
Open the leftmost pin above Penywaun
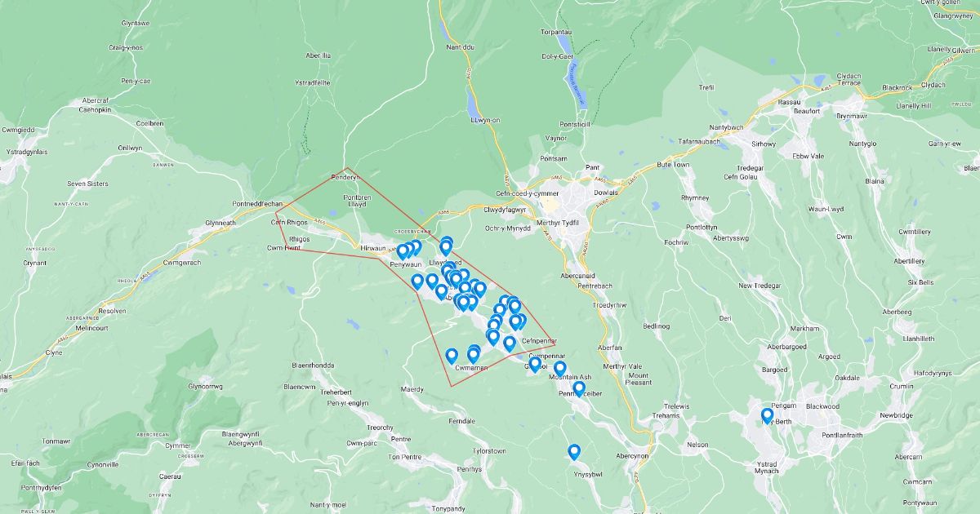[x=403, y=252]
